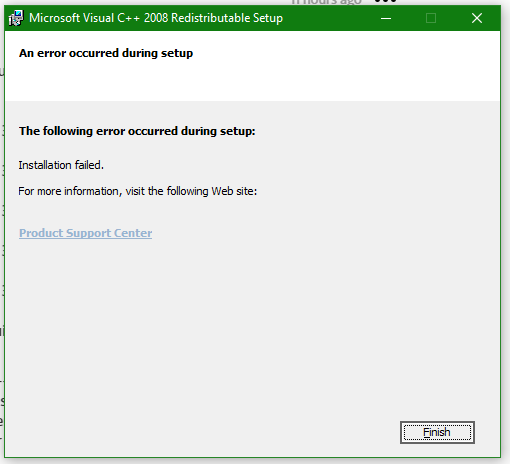Click the window title "Microsoft Visual C++ 2008 Redistributable Setup"
510x464 pixels.
click(x=156, y=18)
